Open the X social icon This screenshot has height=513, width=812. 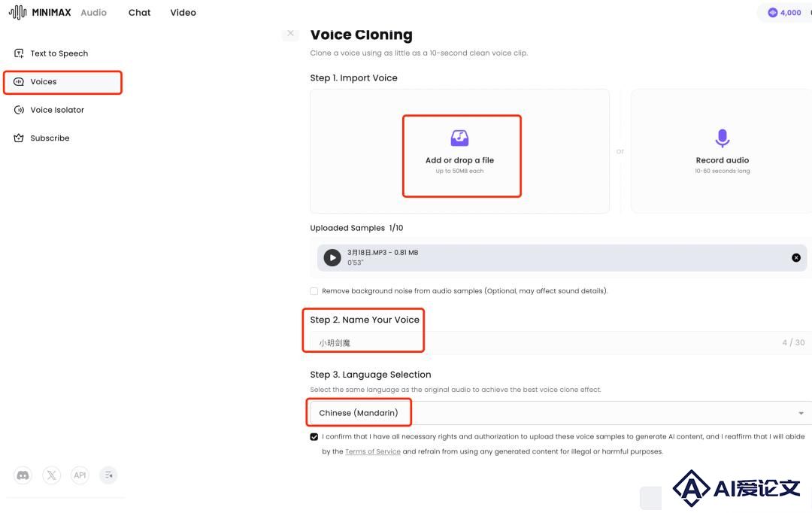click(x=51, y=475)
